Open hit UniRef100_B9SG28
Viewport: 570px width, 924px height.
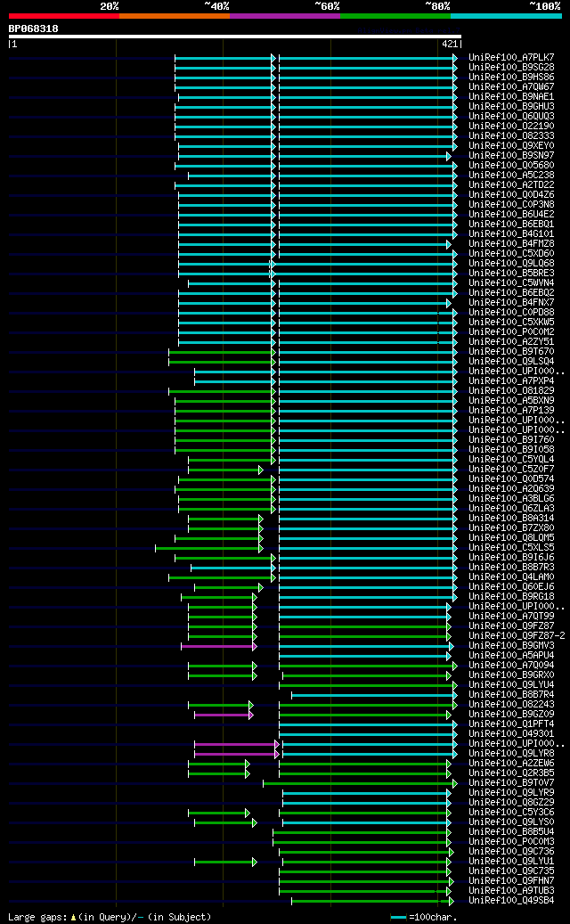(511, 67)
